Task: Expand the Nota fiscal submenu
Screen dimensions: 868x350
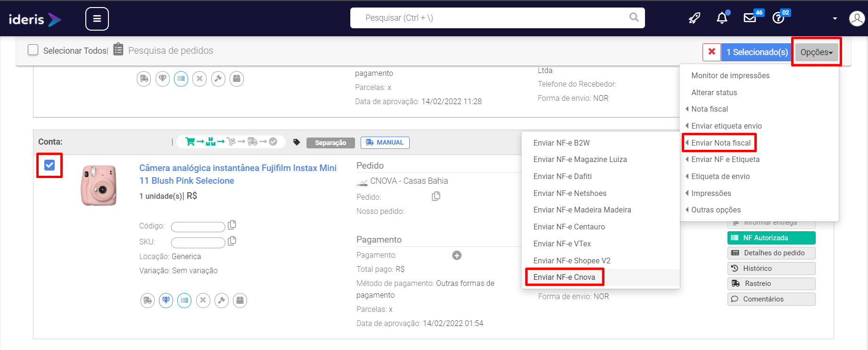Action: (710, 109)
